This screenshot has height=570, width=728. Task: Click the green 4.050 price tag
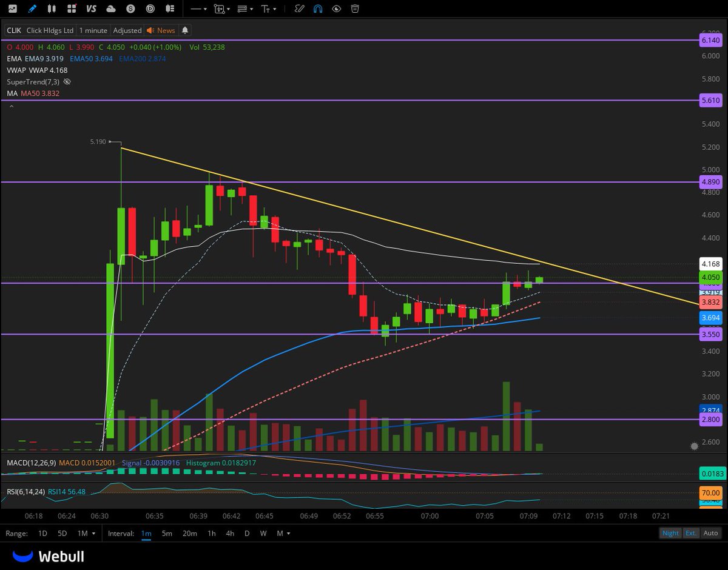point(710,277)
